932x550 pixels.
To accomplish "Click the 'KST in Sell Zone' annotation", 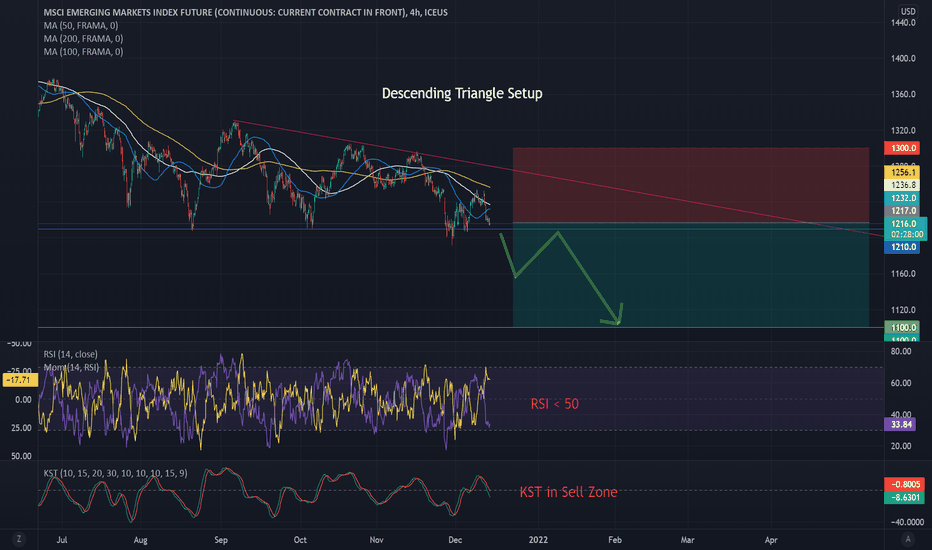I will pos(568,492).
